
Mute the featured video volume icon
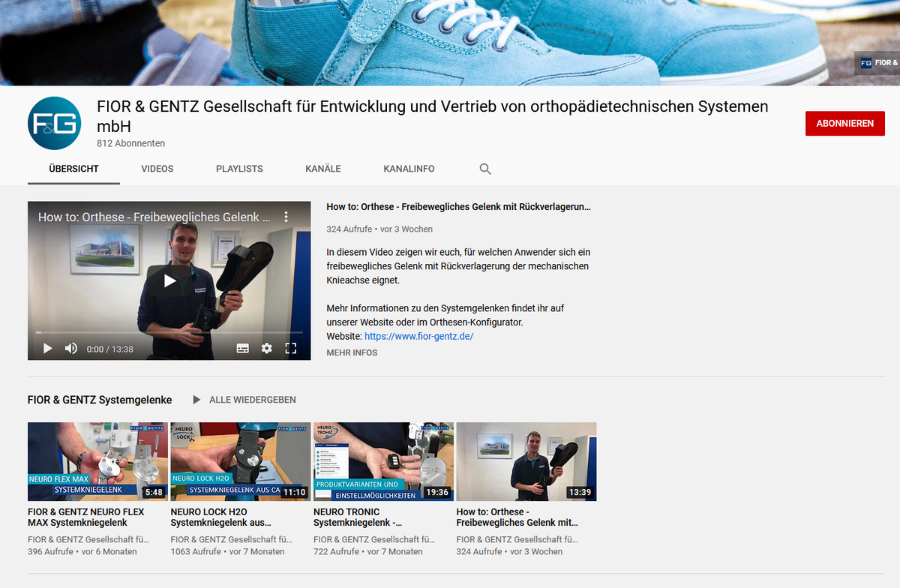pos(71,348)
